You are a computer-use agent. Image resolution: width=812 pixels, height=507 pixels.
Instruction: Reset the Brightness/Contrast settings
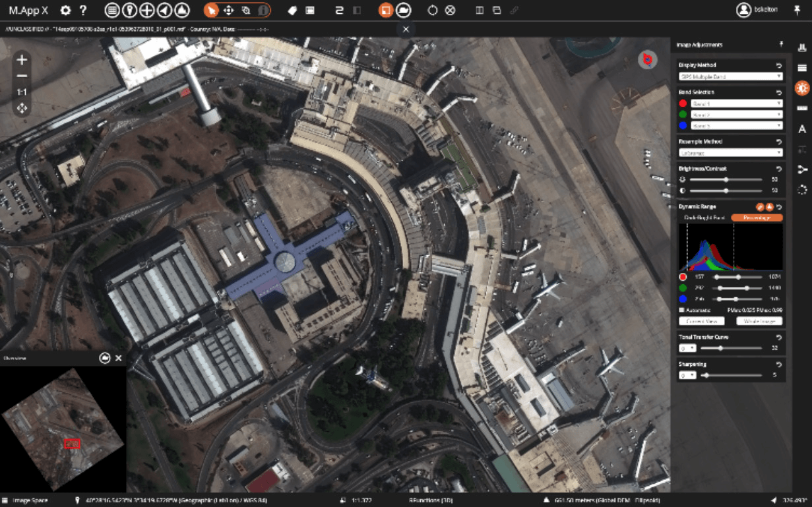click(x=780, y=167)
